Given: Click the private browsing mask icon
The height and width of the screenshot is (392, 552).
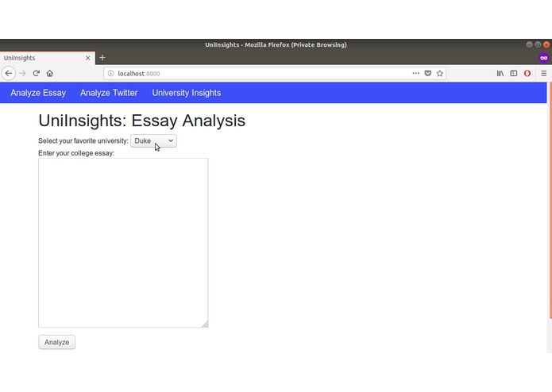Looking at the screenshot, I should click(x=544, y=58).
